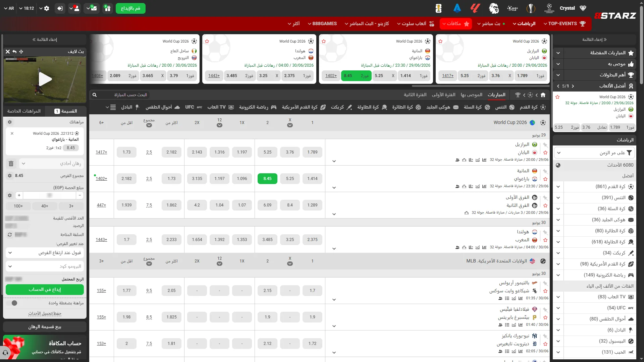Favorite the Netherlands vs Morocco match star

click(x=545, y=240)
